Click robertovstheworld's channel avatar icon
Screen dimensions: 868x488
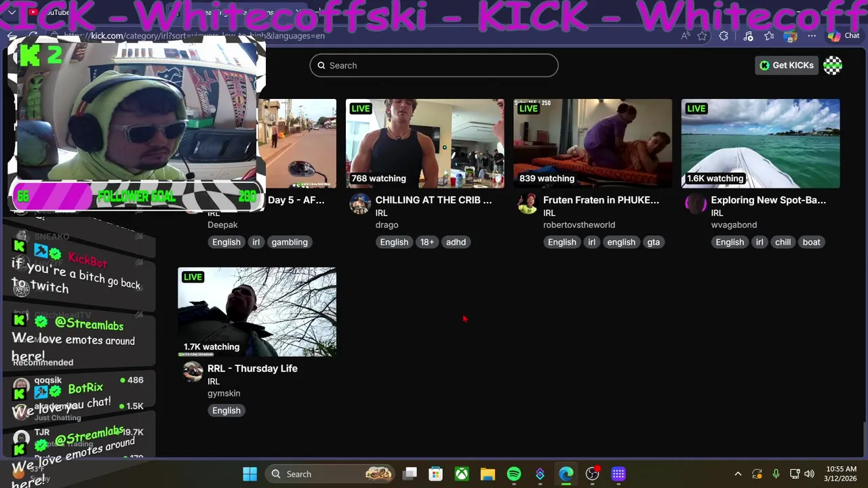click(528, 203)
